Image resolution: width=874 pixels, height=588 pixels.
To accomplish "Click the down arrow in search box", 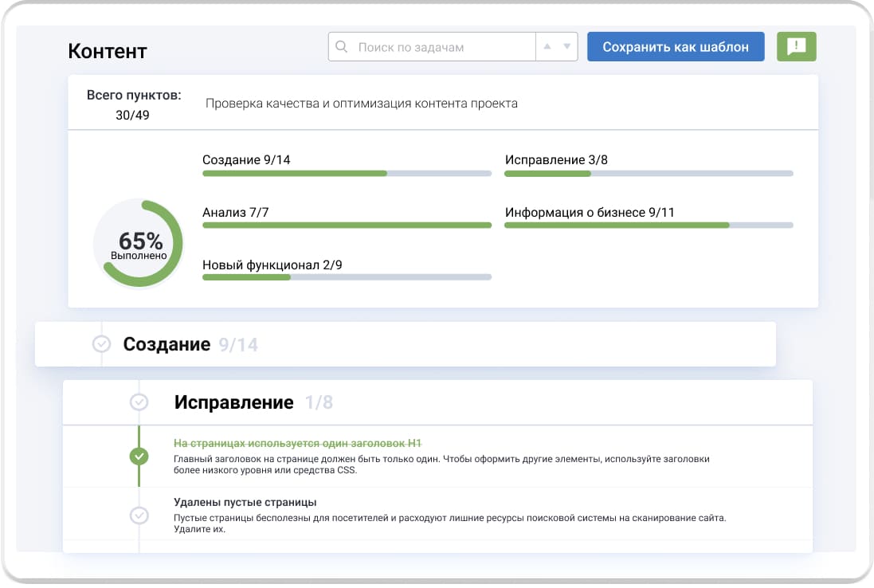I will [566, 47].
